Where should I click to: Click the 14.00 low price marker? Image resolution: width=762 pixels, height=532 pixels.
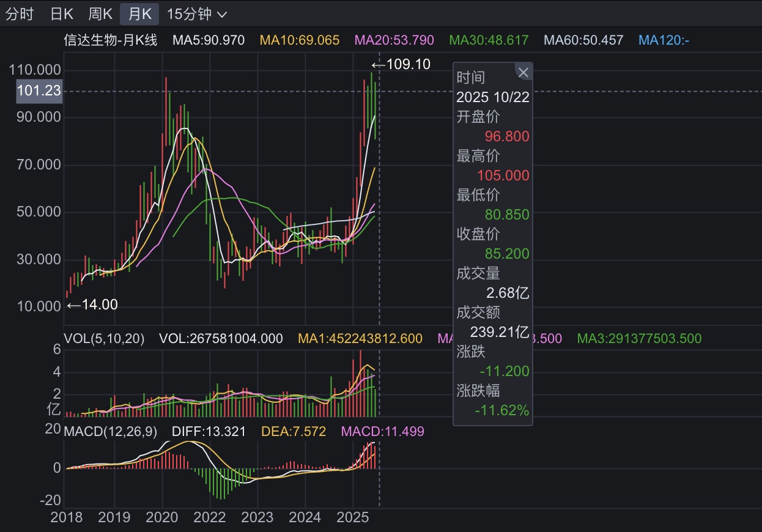[x=92, y=305]
